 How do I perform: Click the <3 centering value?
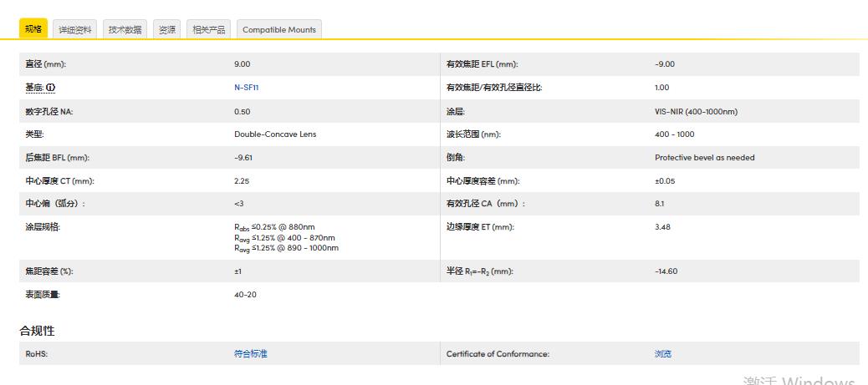[238, 204]
